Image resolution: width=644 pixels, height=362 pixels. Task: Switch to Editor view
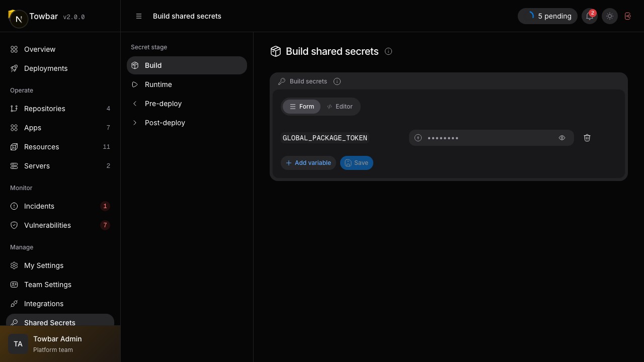pyautogui.click(x=340, y=107)
